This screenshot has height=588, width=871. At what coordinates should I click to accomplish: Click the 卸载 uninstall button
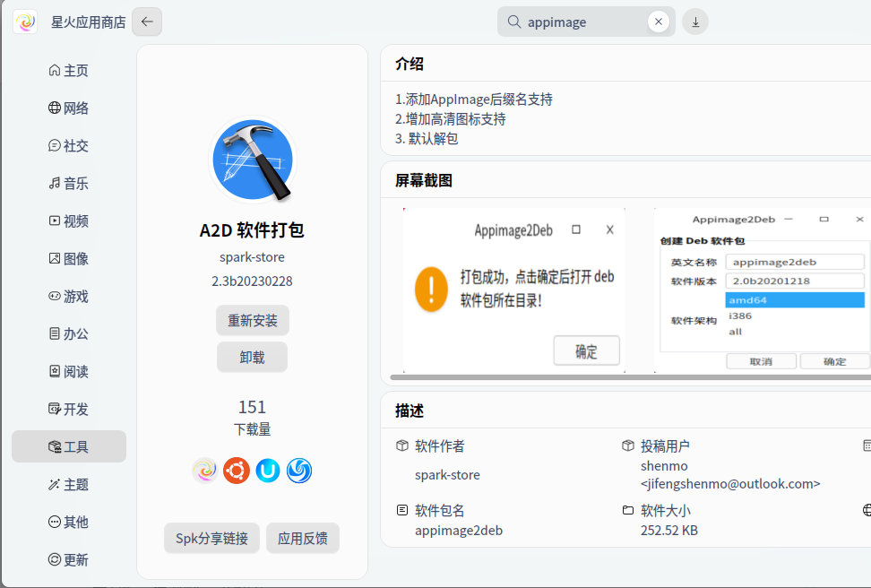[x=252, y=357]
